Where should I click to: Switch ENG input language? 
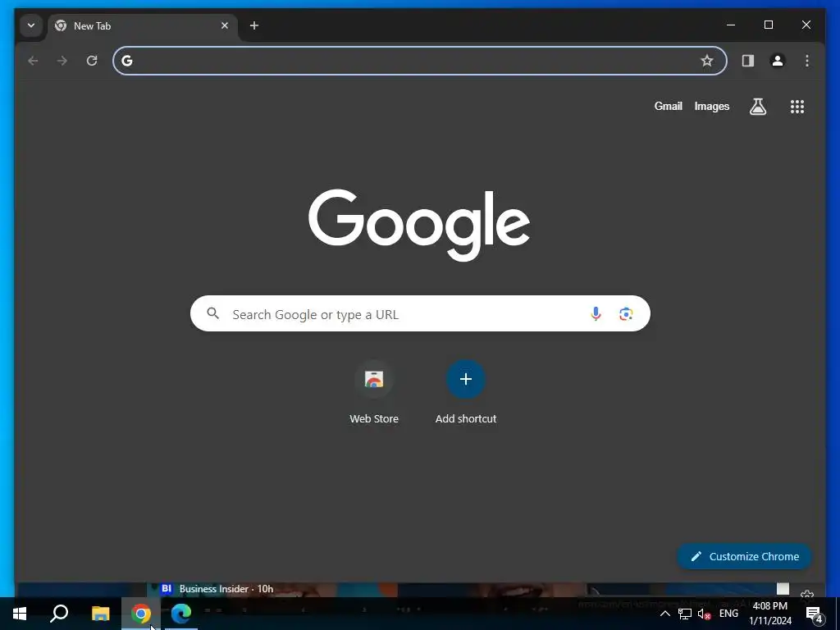point(728,614)
